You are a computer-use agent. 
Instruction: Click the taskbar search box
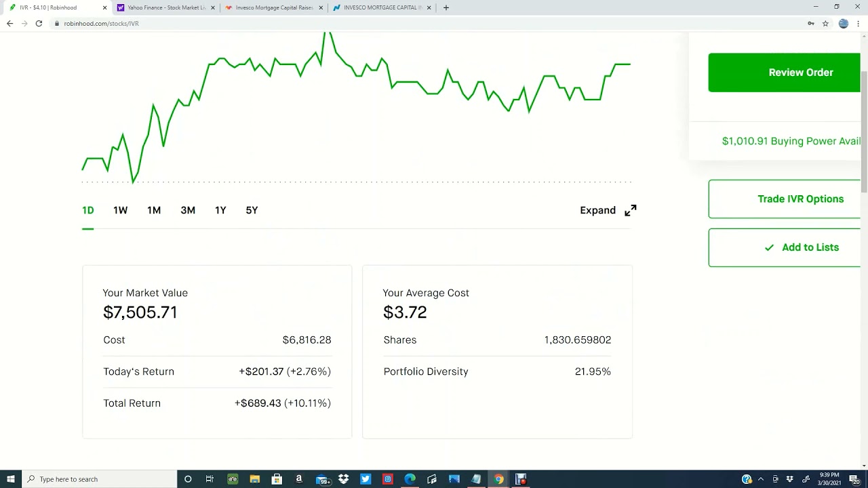click(x=99, y=479)
